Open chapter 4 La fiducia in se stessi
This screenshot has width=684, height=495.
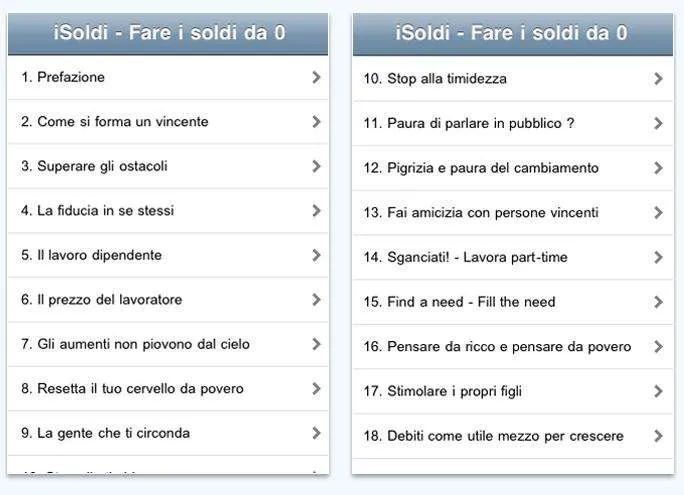(168, 211)
